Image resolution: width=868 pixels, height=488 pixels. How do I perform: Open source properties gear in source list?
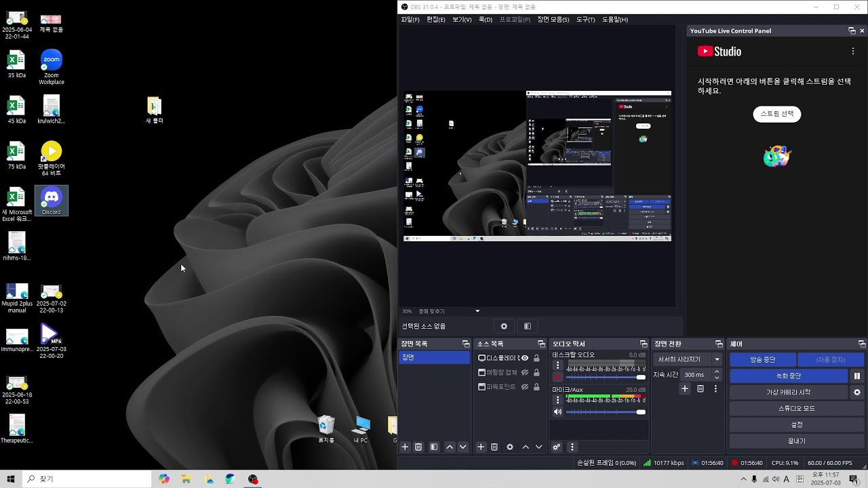click(510, 447)
